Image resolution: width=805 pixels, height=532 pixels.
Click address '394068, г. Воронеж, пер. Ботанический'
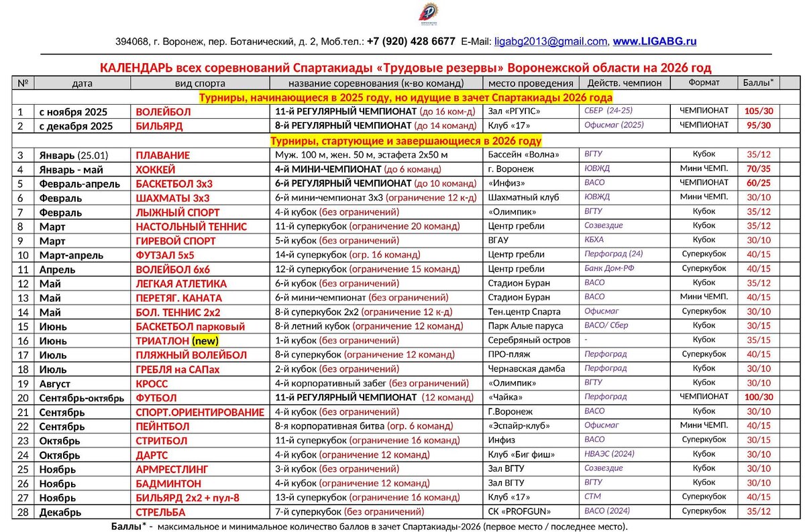(x=205, y=42)
